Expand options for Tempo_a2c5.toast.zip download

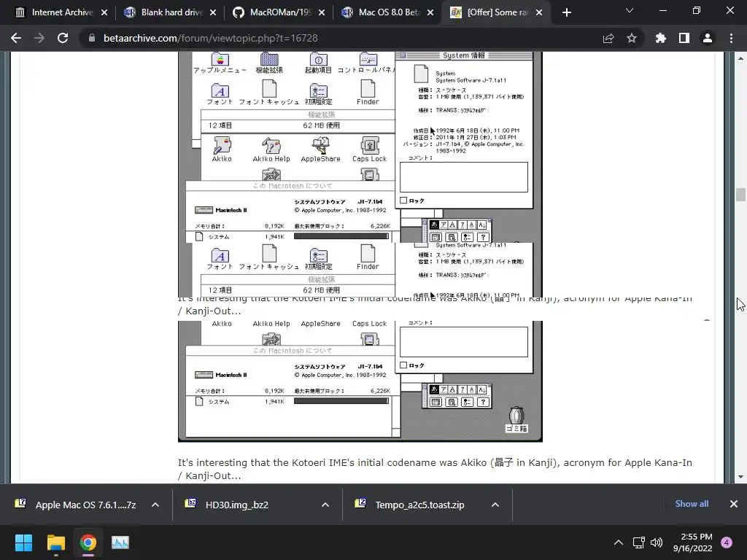click(x=495, y=505)
